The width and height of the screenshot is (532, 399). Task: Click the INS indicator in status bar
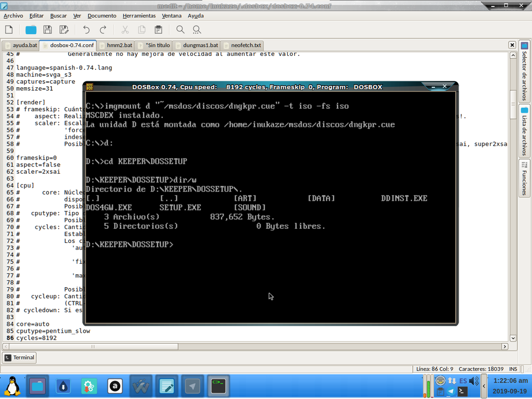tap(513, 369)
